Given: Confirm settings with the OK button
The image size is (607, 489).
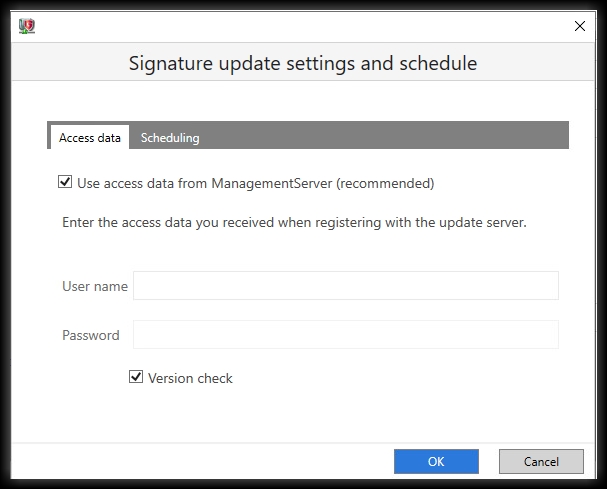Looking at the screenshot, I should point(436,461).
